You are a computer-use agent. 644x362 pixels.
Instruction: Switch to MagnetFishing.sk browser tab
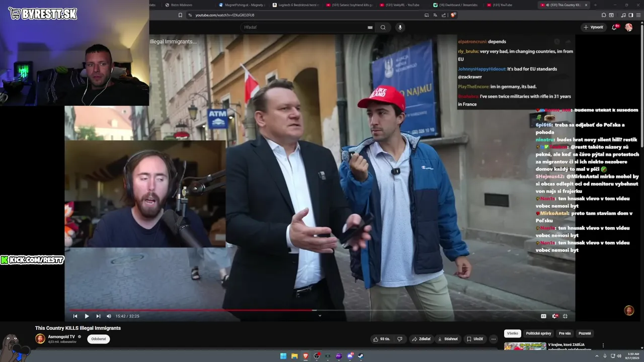[x=242, y=5]
